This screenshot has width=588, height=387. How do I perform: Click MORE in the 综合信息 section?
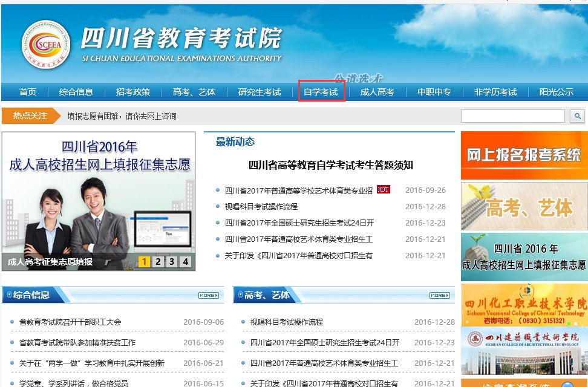(x=209, y=295)
